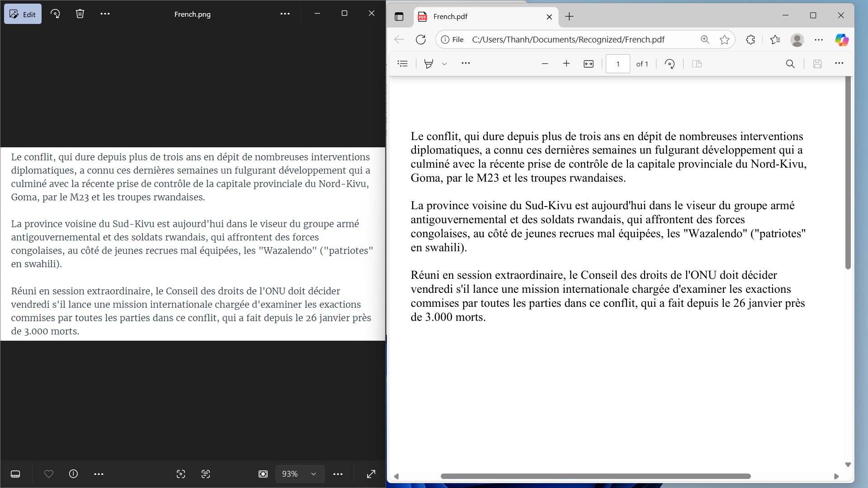868x488 pixels.
Task: Open PDF toolbar more settings menu
Action: pos(839,64)
